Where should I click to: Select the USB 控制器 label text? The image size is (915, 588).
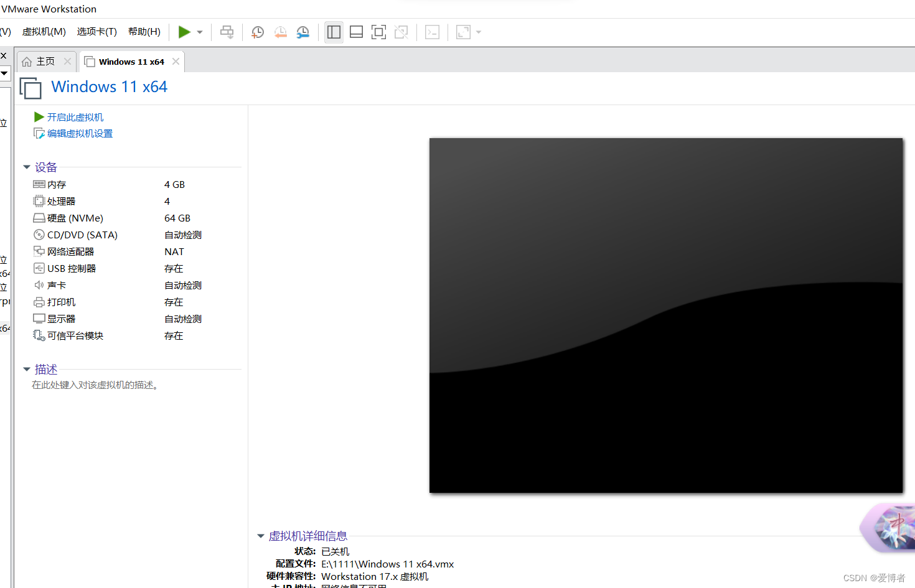point(72,269)
